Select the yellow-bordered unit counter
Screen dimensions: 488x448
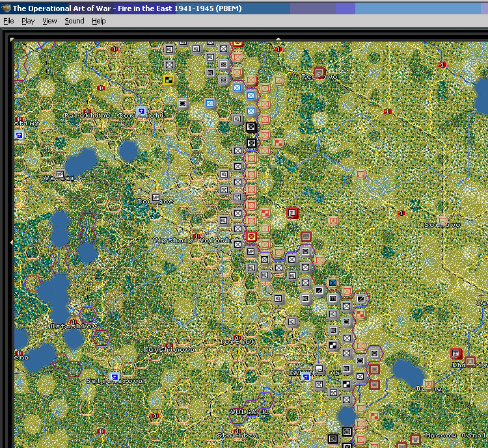[169, 80]
